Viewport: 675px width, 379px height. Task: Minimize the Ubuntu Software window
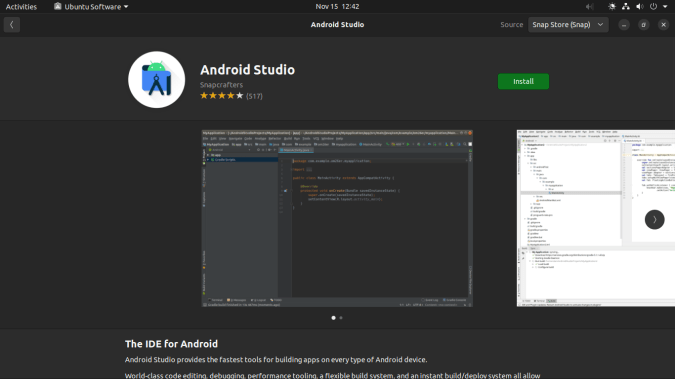tap(624, 25)
